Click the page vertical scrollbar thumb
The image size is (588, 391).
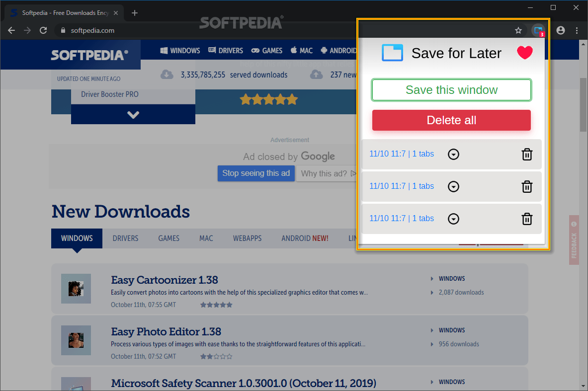coord(583,105)
